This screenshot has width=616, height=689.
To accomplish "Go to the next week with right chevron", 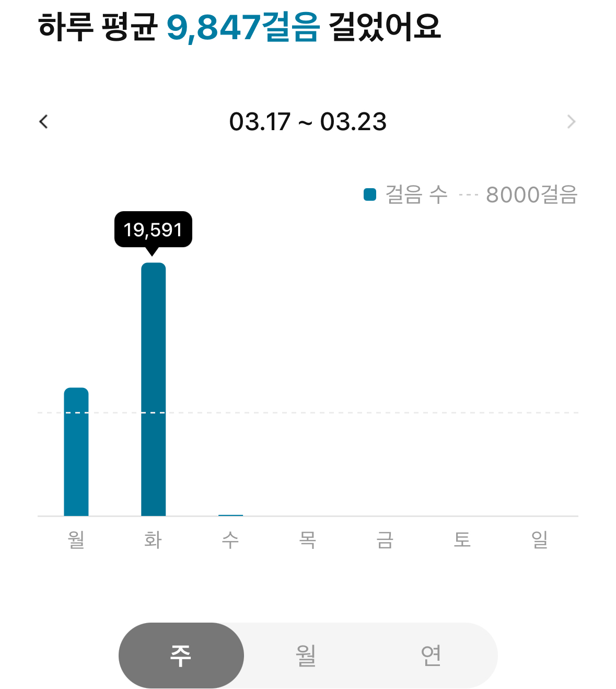I will (x=571, y=122).
